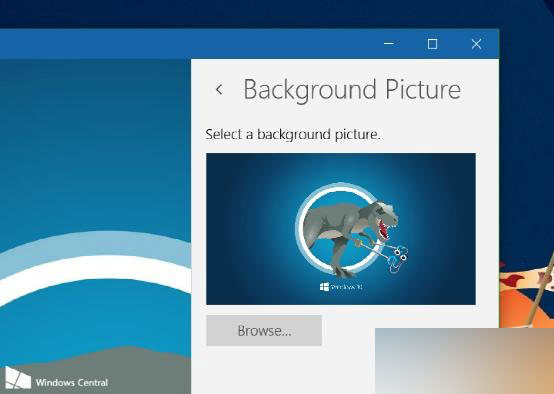Click the Background Picture heading
Viewport: 554px width, 394px height.
click(352, 89)
